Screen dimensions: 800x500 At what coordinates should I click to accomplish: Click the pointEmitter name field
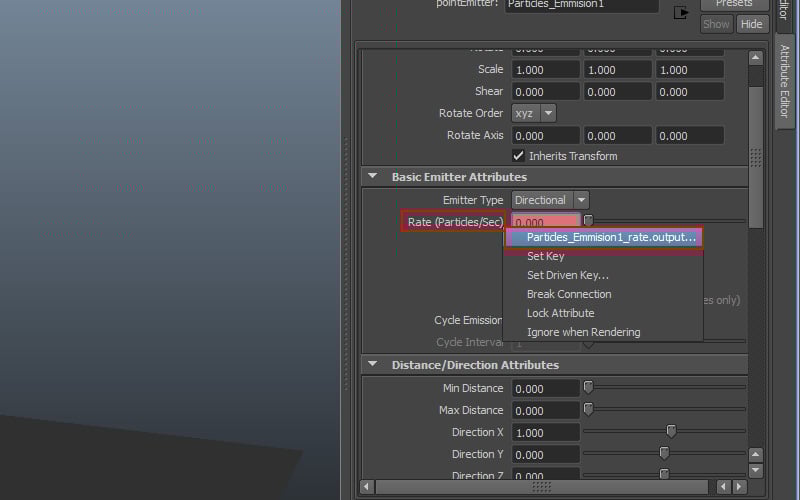click(582, 5)
